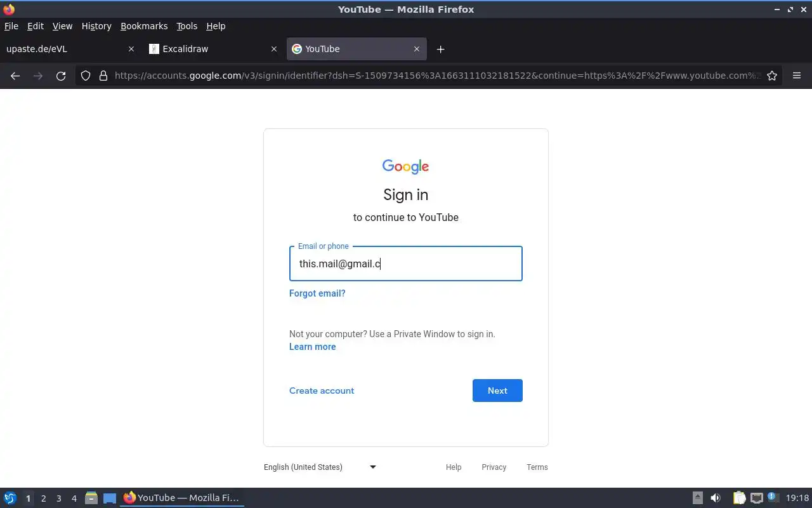Viewport: 812px width, 508px height.
Task: Click the forward navigation arrow
Action: 38,76
